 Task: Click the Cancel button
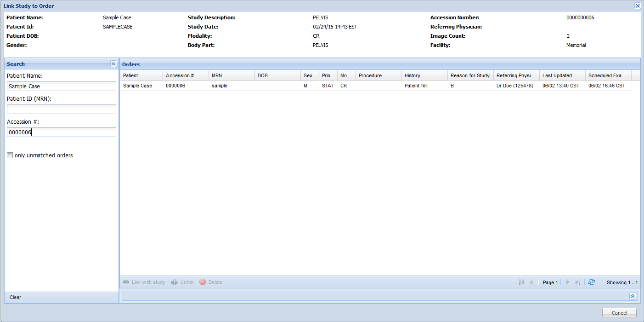point(619,313)
